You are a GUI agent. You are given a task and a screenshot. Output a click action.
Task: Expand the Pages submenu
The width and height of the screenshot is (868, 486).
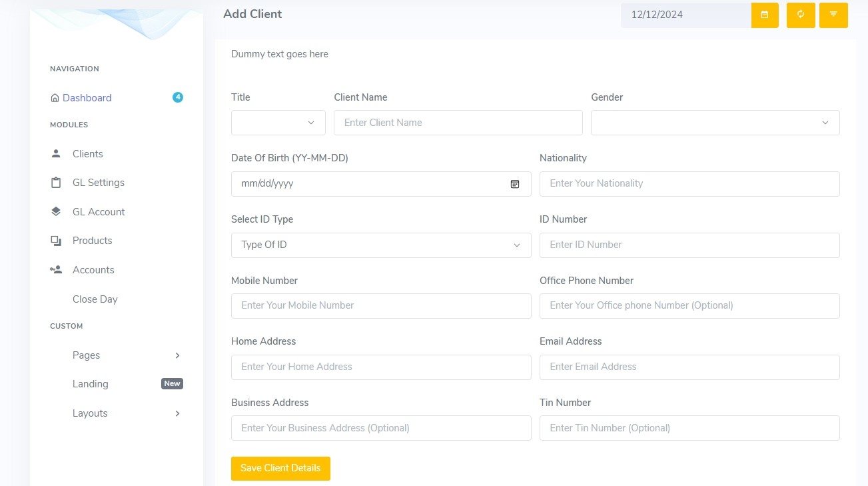[x=177, y=355]
